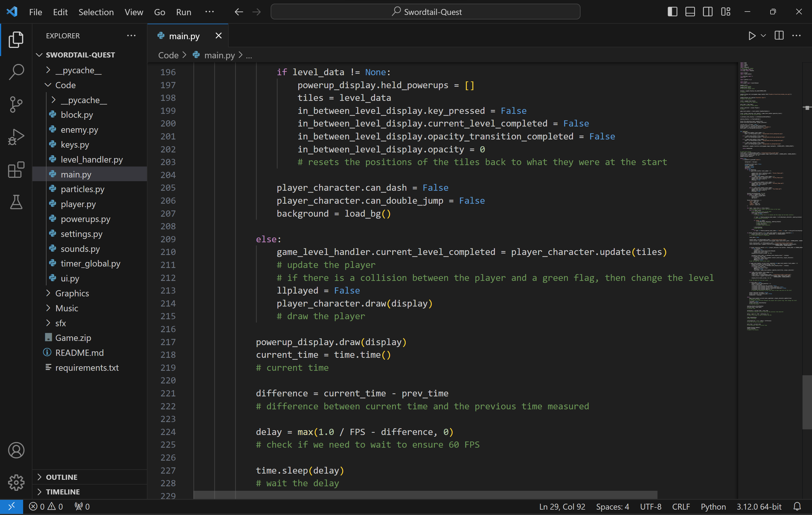
Task: Toggle the bottom Panel visibility
Action: point(690,12)
